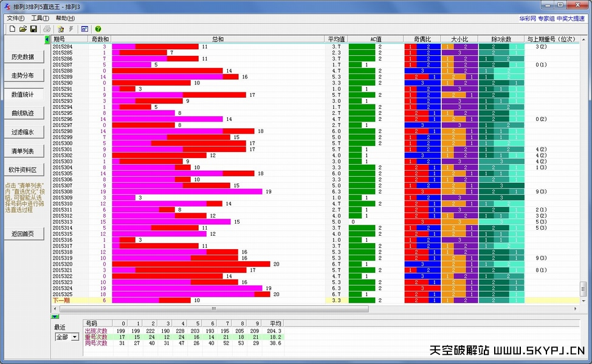Screen dimensions: 592x364
Task: Click the 历史数据 sidebar button
Action: click(x=23, y=57)
